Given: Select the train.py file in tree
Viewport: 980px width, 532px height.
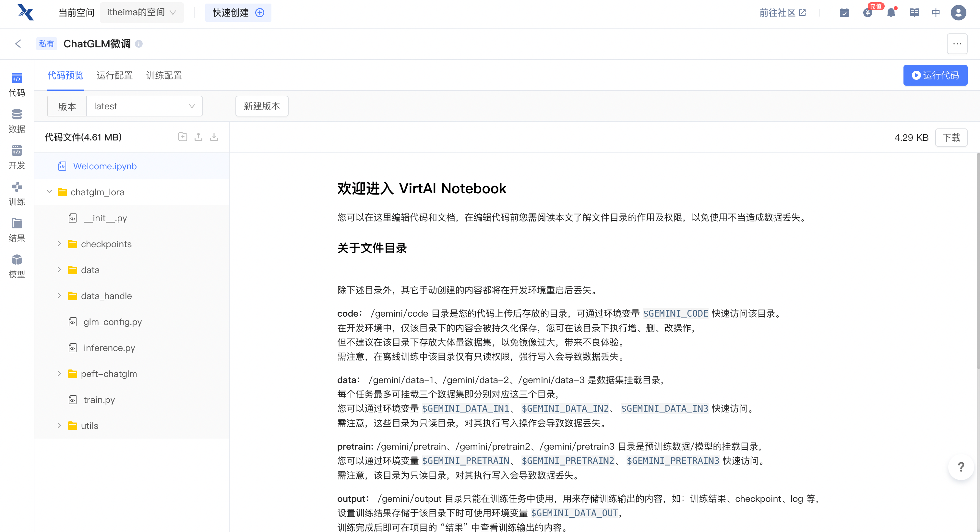Looking at the screenshot, I should click(x=99, y=400).
